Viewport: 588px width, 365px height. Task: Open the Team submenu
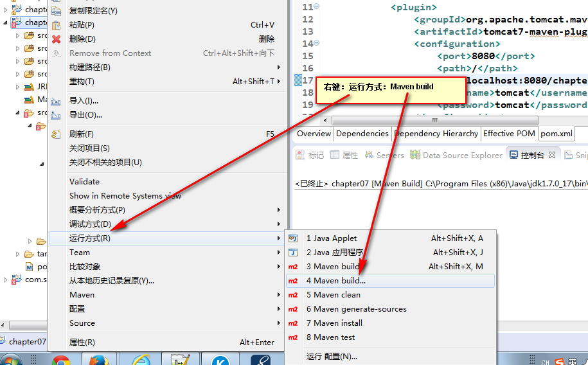pos(167,253)
